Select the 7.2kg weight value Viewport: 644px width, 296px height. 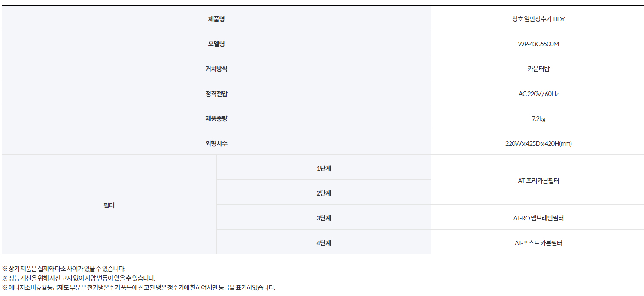(x=538, y=118)
